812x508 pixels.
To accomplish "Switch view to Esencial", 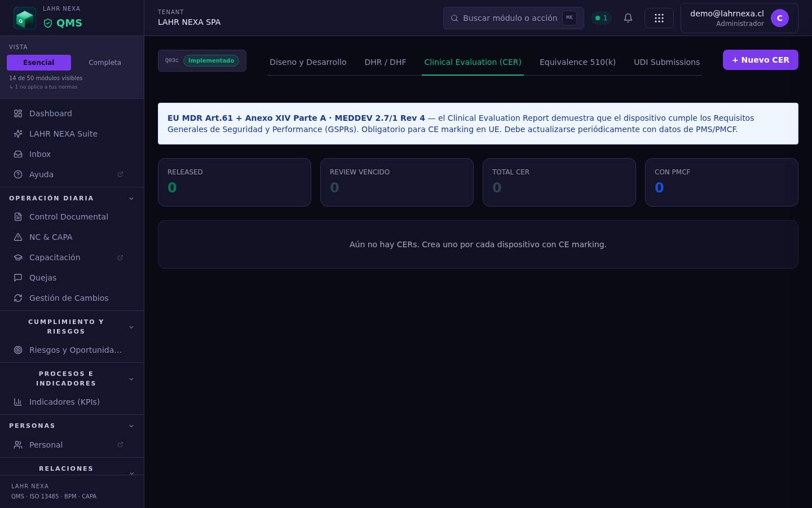I will (39, 63).
